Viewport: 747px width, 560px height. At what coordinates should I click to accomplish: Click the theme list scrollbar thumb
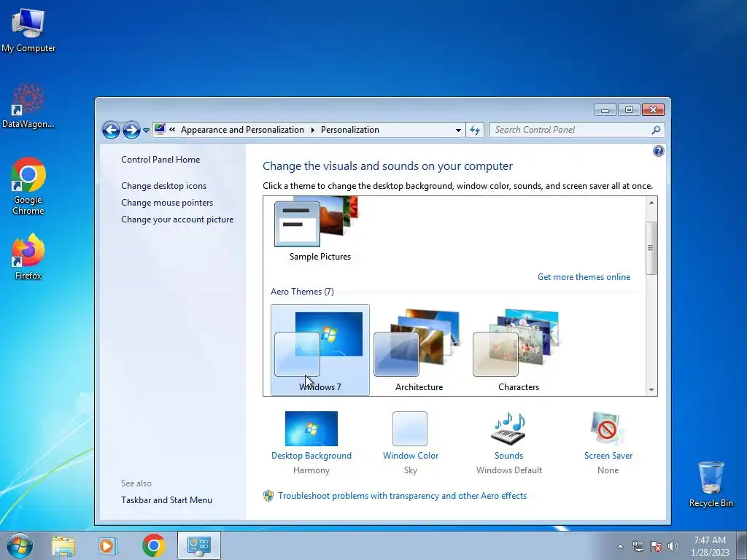point(651,248)
